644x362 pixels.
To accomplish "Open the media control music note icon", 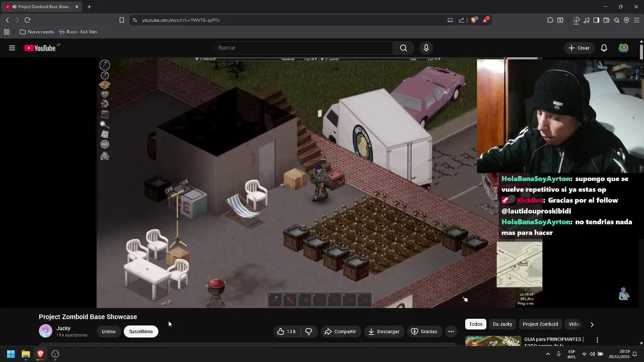I will coord(587,20).
